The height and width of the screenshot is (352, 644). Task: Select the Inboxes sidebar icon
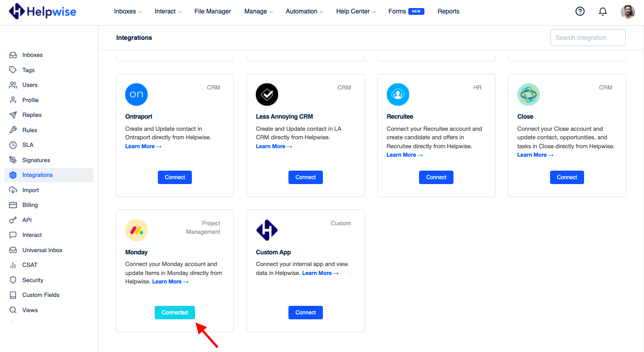pos(14,55)
